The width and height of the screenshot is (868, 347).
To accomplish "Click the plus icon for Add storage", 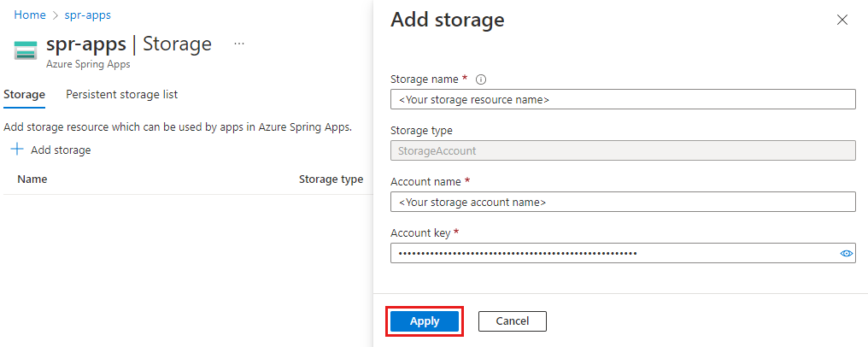I will point(18,150).
